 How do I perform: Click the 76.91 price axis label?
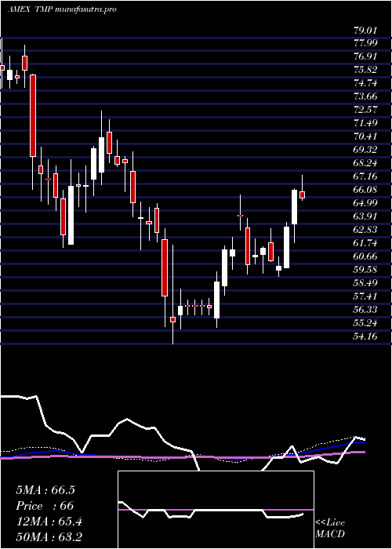pyautogui.click(x=365, y=56)
